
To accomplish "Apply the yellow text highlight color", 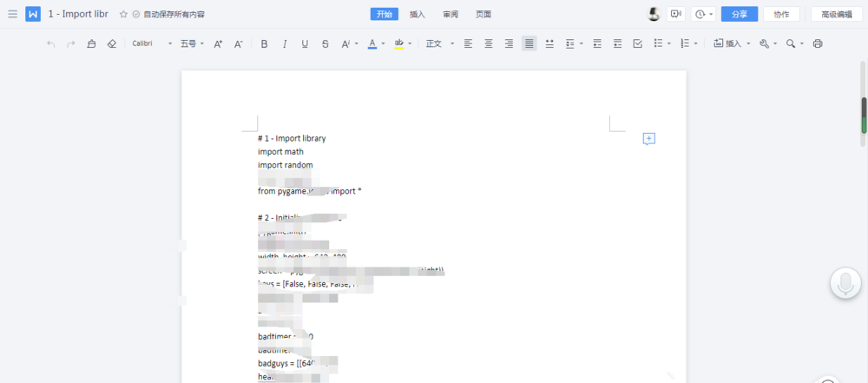I will coord(399,43).
